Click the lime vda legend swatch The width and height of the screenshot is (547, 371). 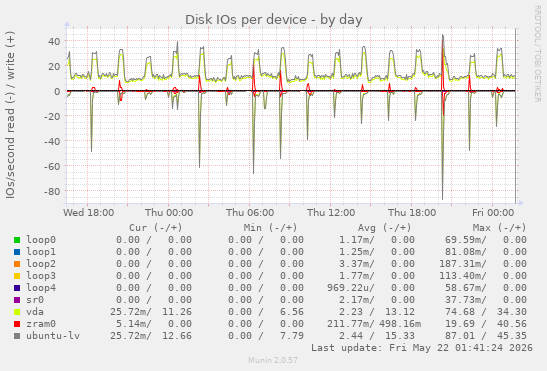(x=17, y=312)
